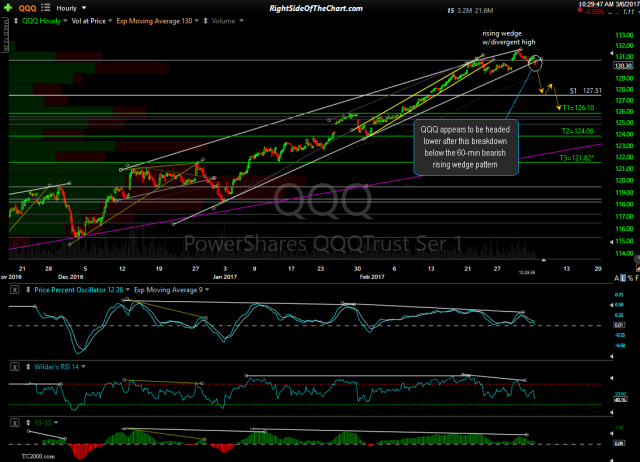Screen dimensions: 640x462
Task: Click the 133.00 price scale label
Action: click(x=624, y=35)
